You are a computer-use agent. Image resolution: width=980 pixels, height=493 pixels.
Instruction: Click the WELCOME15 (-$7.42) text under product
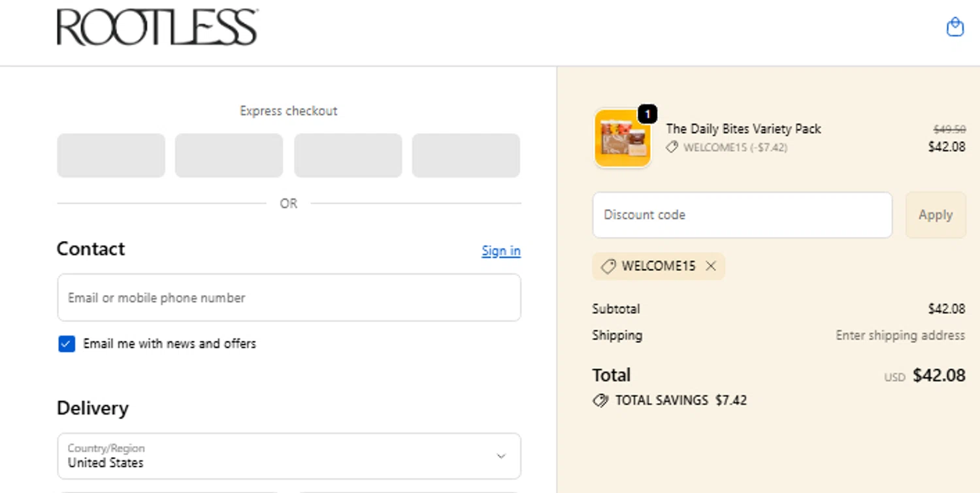tap(735, 148)
